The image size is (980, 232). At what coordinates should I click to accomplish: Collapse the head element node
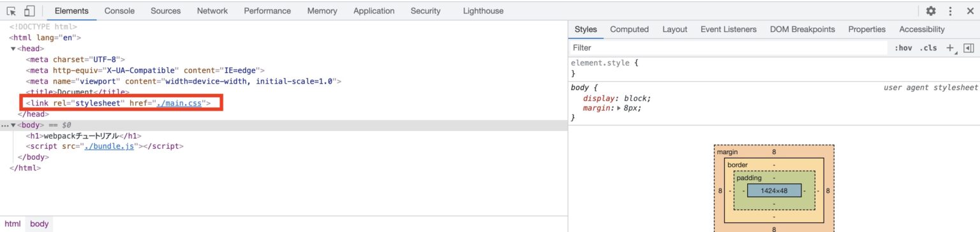13,49
